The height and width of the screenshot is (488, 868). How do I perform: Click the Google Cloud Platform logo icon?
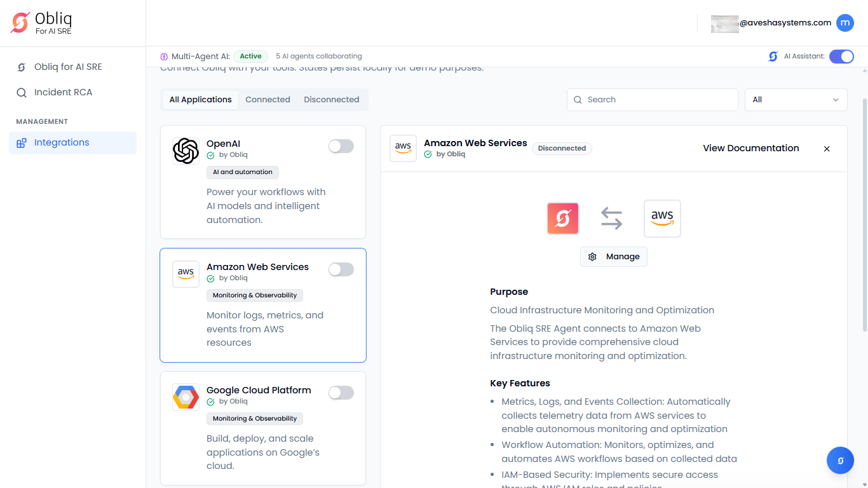(x=186, y=398)
